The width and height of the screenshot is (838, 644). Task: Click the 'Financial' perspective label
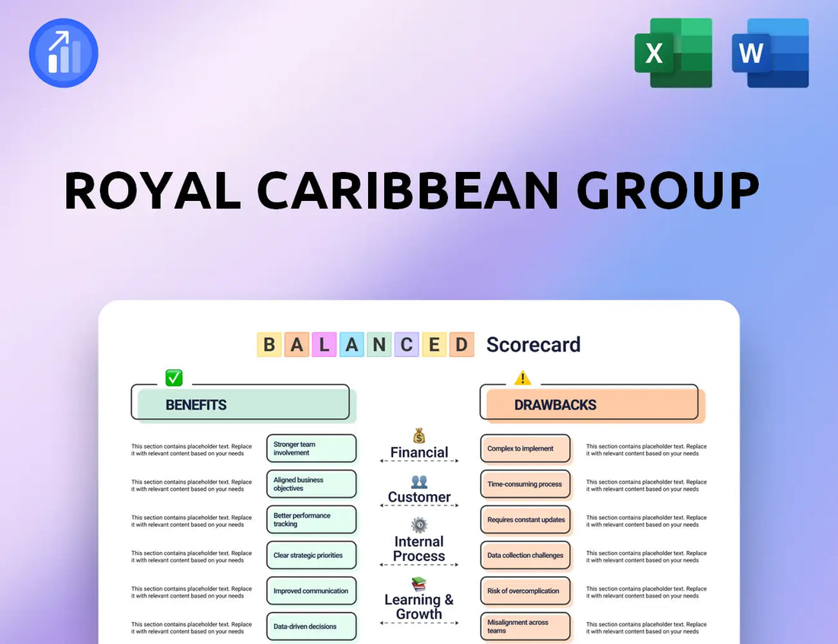[x=419, y=452]
